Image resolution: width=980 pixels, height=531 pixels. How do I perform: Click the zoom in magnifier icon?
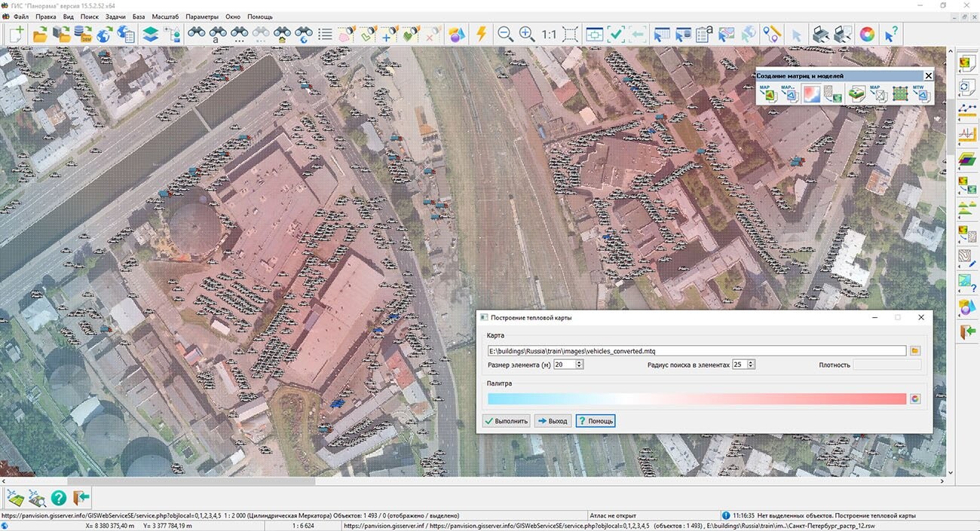(526, 34)
